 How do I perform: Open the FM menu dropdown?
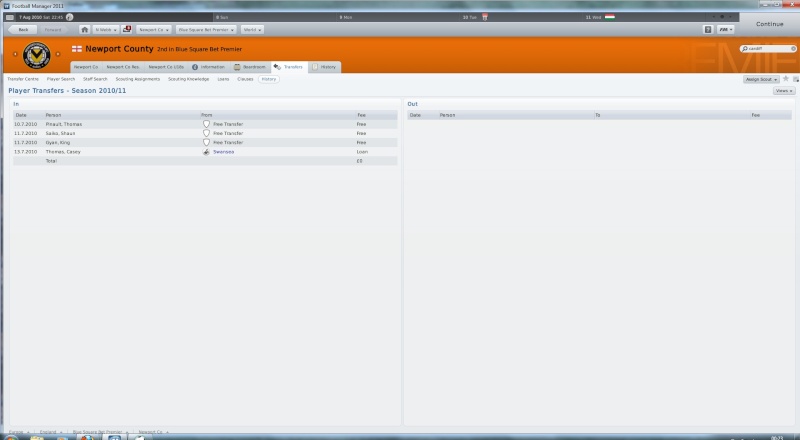pos(726,30)
